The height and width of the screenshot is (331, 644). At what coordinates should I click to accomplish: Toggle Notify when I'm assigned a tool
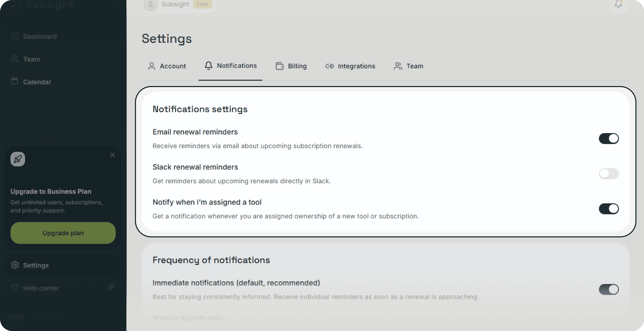(609, 209)
